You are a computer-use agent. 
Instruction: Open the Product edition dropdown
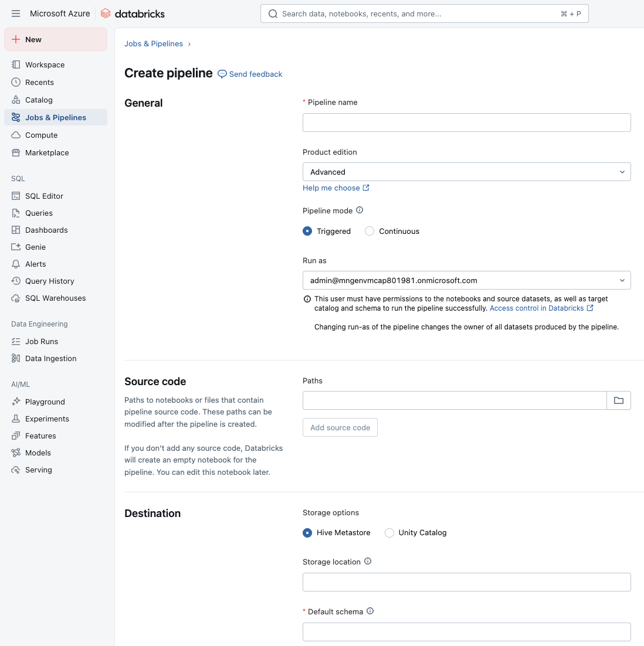pos(466,172)
